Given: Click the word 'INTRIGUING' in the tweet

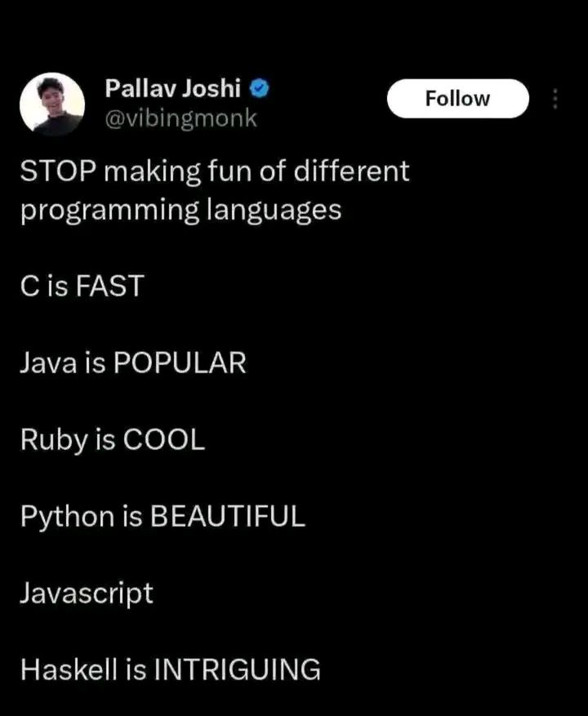Looking at the screenshot, I should pyautogui.click(x=237, y=669).
